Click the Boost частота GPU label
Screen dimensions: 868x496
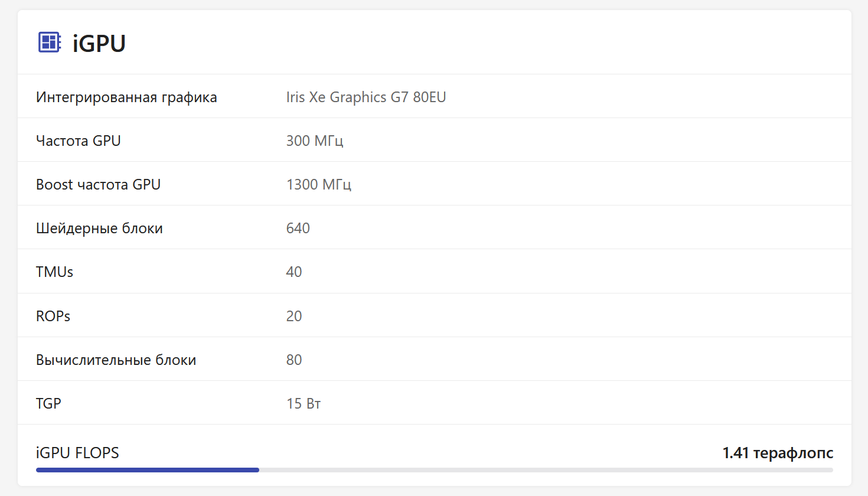point(99,185)
